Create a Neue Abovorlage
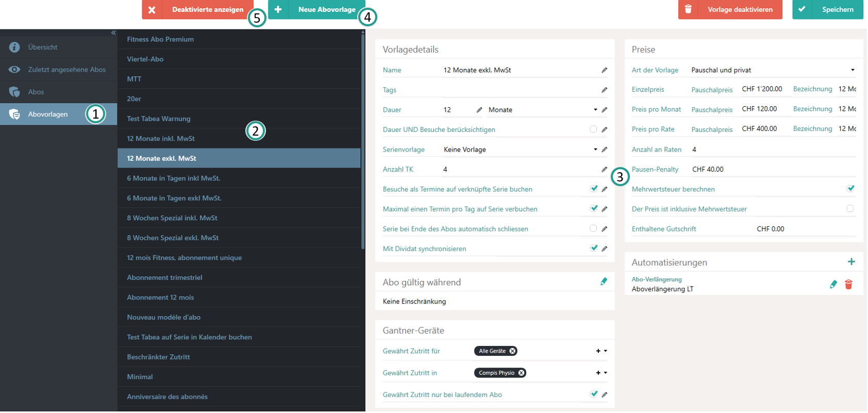This screenshot has height=413, width=868. point(316,9)
